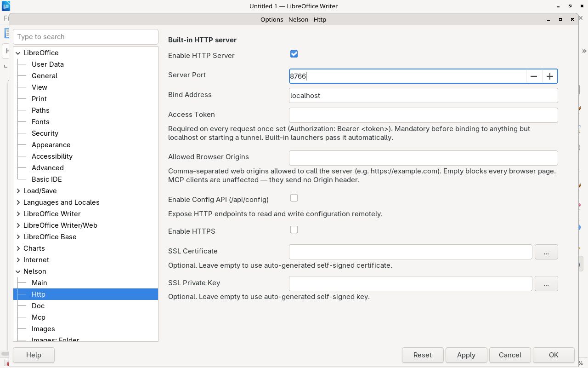588x368 pixels.
Task: Select Main under Nelson
Action: [40, 283]
